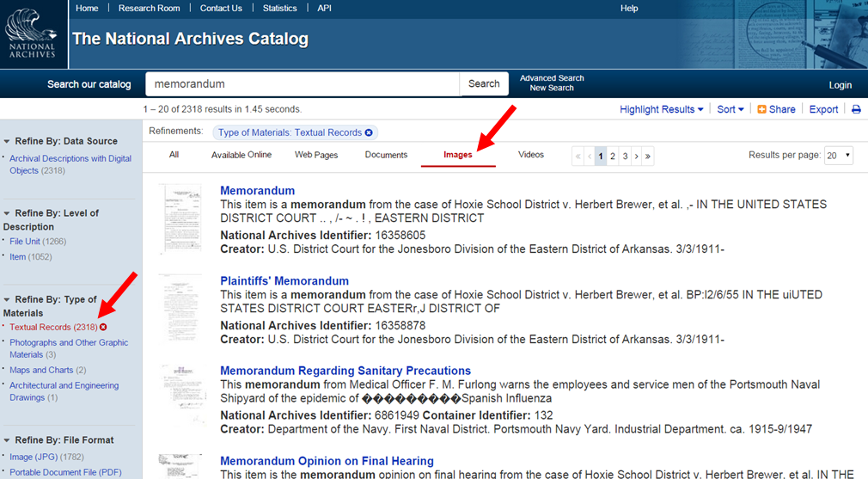Click the printer icon

click(x=856, y=109)
